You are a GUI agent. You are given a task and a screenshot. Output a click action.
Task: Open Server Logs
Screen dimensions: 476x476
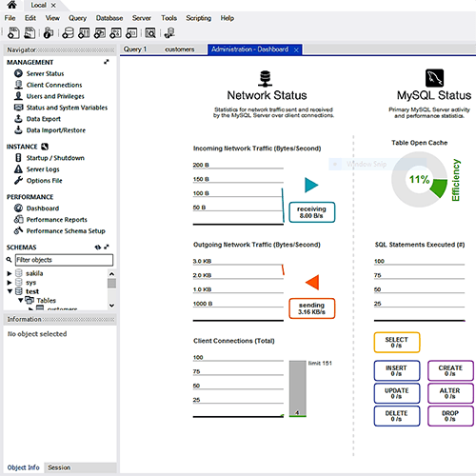(43, 169)
